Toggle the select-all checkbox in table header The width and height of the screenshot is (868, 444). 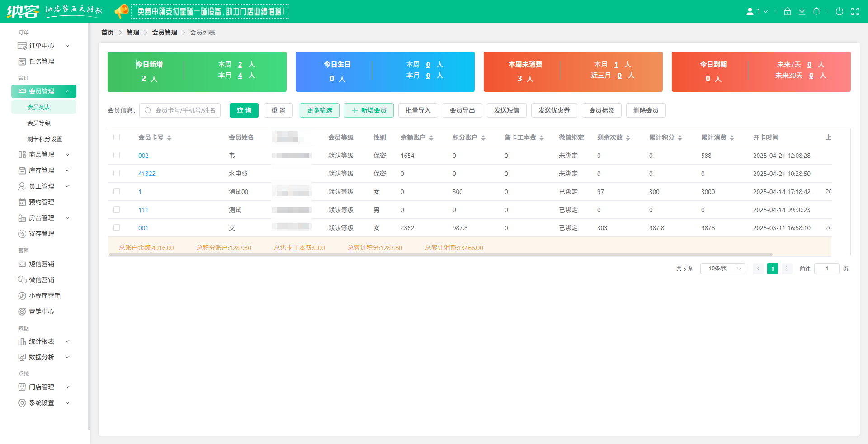point(117,137)
